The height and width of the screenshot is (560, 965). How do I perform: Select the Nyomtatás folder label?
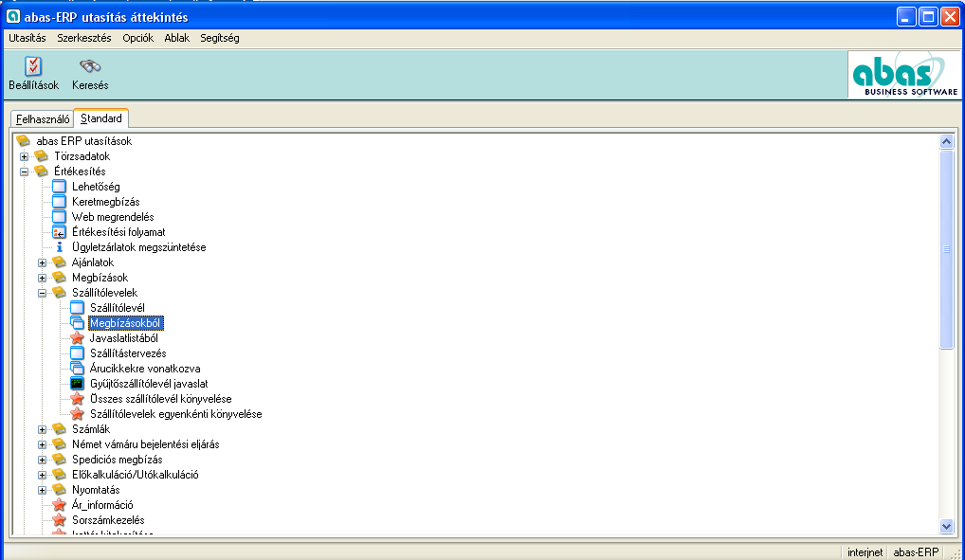point(96,490)
